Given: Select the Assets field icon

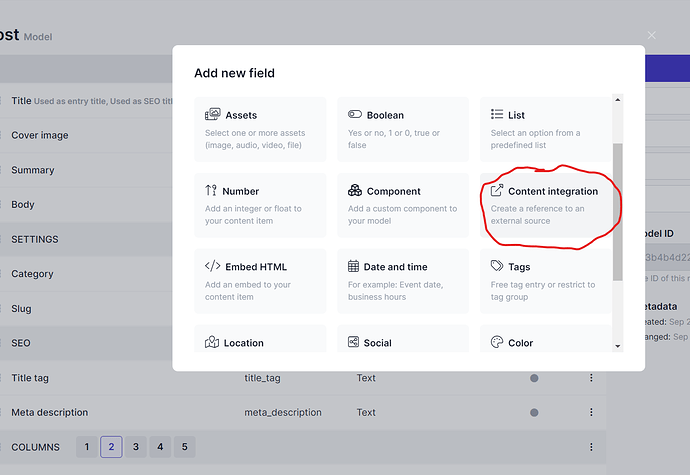Looking at the screenshot, I should point(213,114).
